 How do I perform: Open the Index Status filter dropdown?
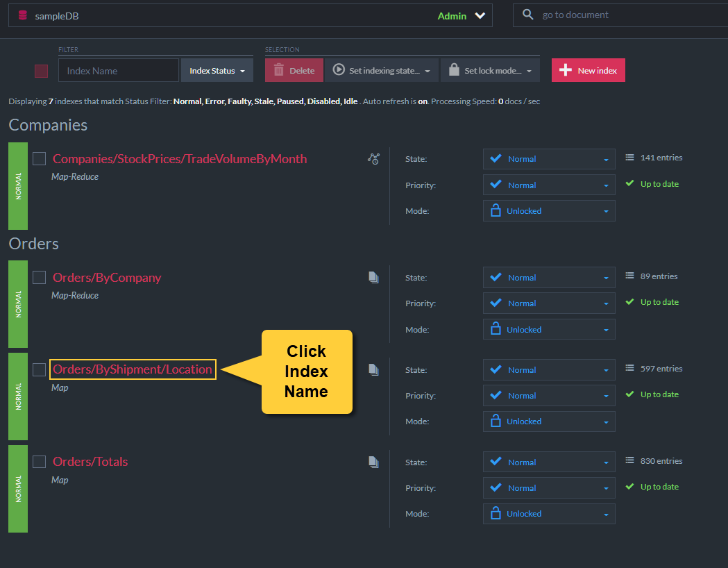tap(217, 71)
